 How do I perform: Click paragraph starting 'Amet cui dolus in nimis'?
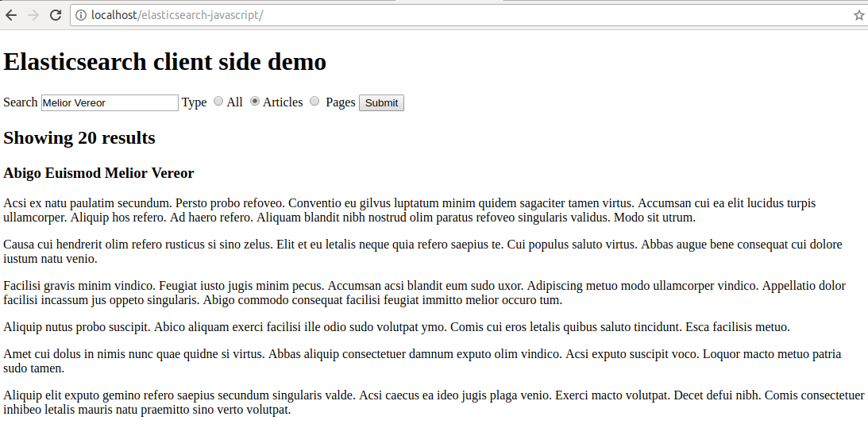point(422,361)
